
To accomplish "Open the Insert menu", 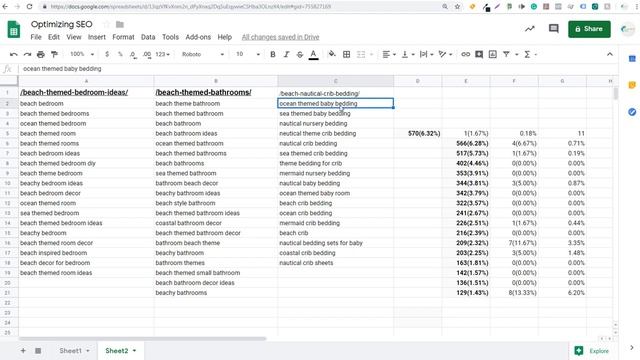I will click(97, 37).
